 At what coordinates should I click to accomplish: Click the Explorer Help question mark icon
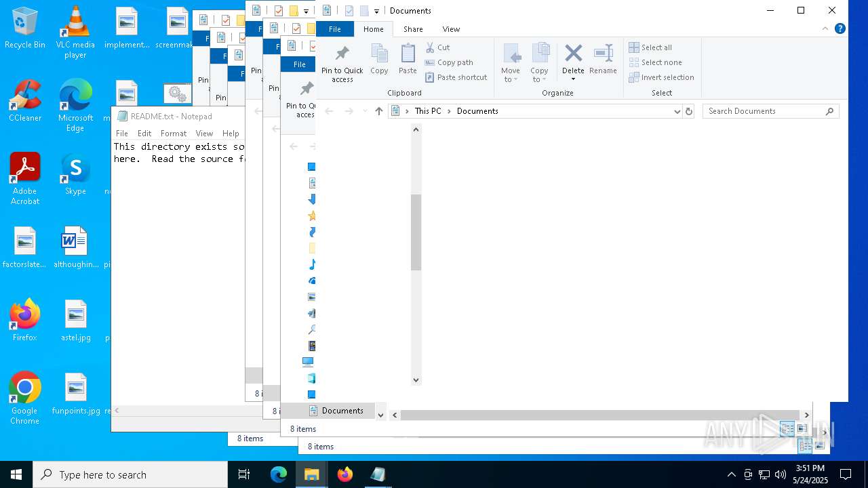840,28
